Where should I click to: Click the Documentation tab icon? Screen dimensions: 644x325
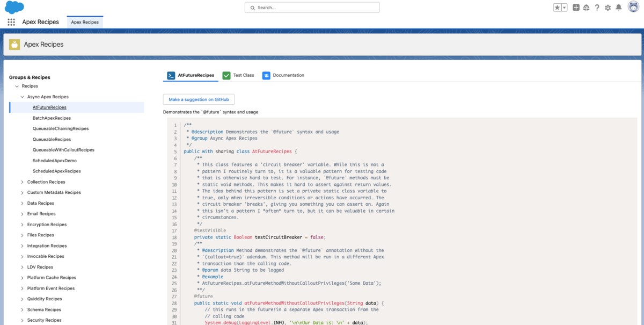click(x=266, y=75)
